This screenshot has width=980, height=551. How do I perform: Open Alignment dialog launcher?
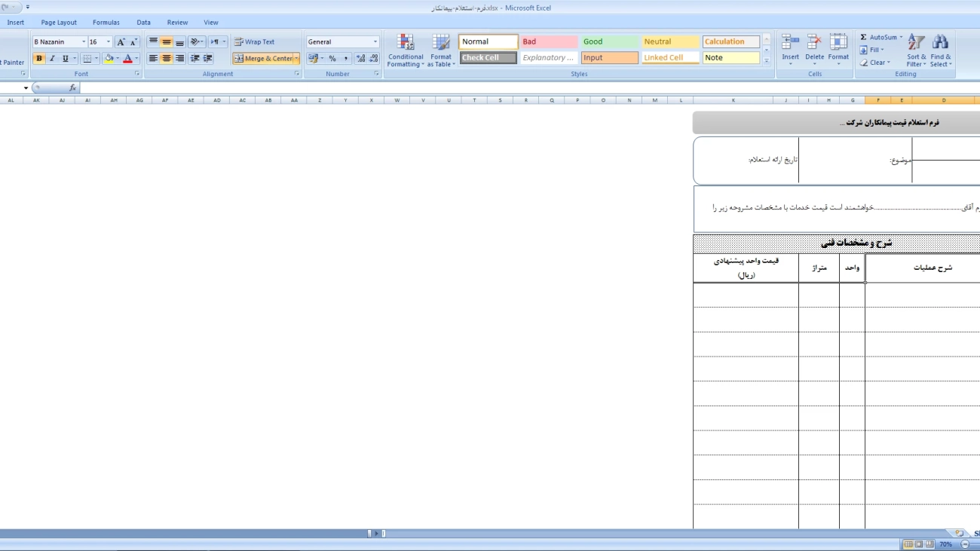(297, 74)
